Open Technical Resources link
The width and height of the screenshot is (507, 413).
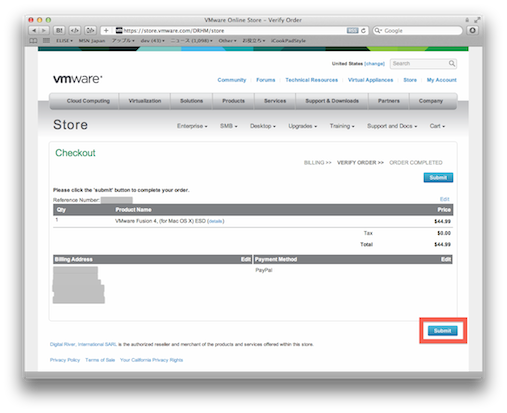(311, 80)
